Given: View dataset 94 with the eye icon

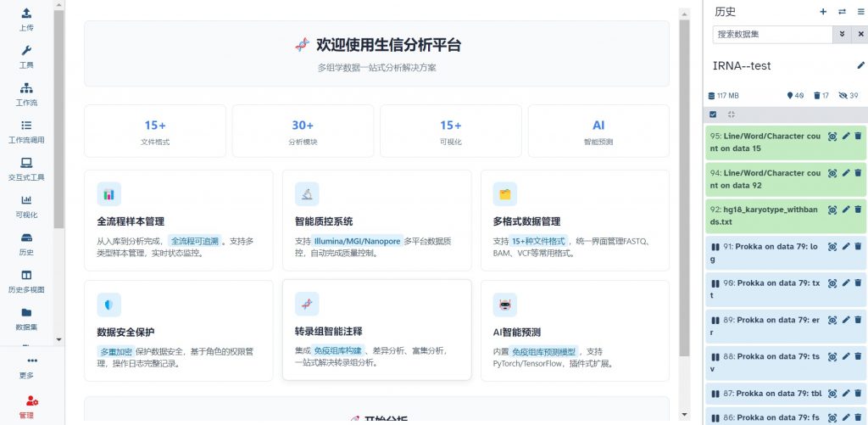Looking at the screenshot, I should point(832,173).
